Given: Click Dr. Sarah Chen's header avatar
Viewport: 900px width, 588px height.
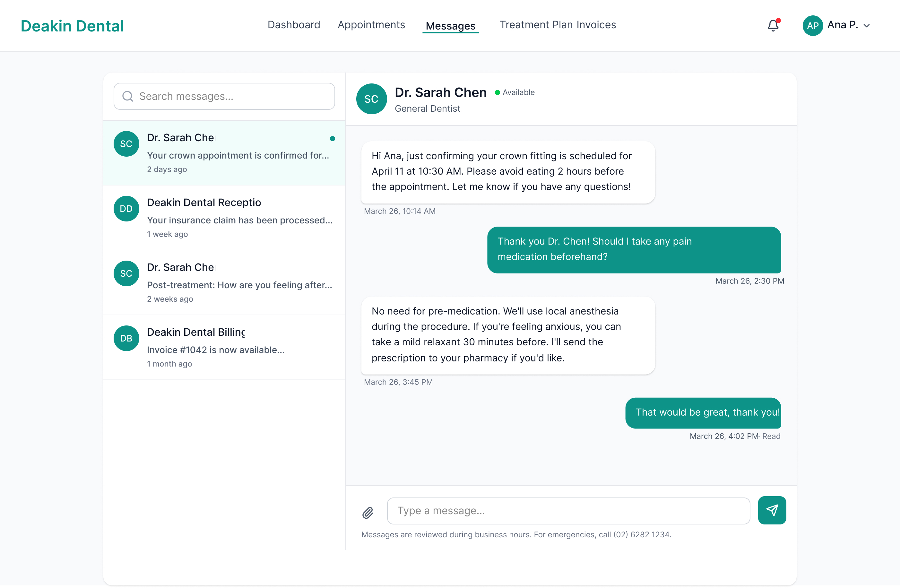Looking at the screenshot, I should tap(371, 99).
